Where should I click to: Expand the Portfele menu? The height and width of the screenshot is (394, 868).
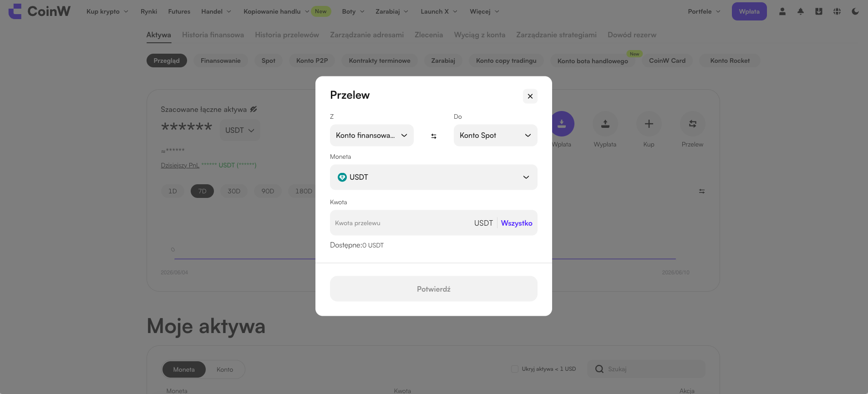[x=704, y=11]
